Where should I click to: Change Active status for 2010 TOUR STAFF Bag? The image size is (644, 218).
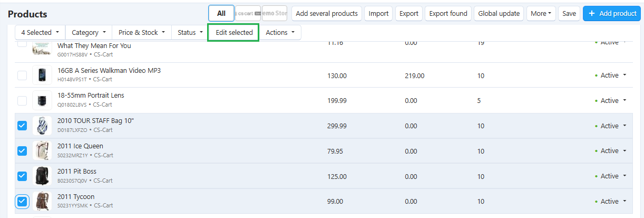(611, 126)
